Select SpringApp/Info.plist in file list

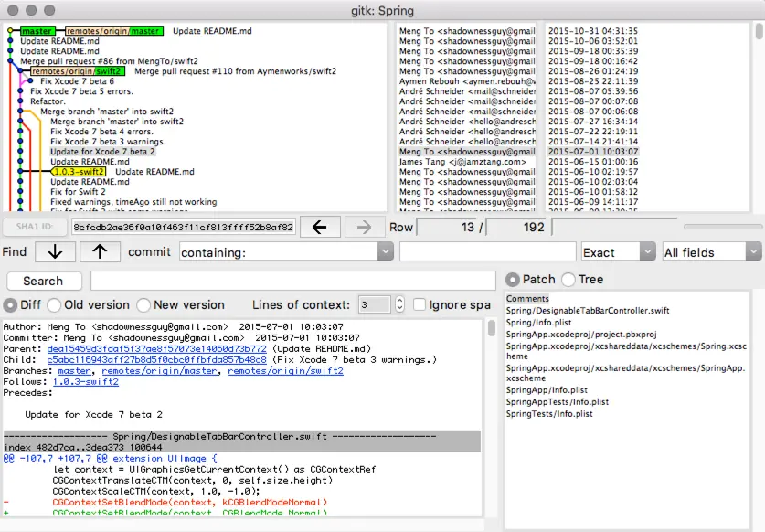coord(547,390)
